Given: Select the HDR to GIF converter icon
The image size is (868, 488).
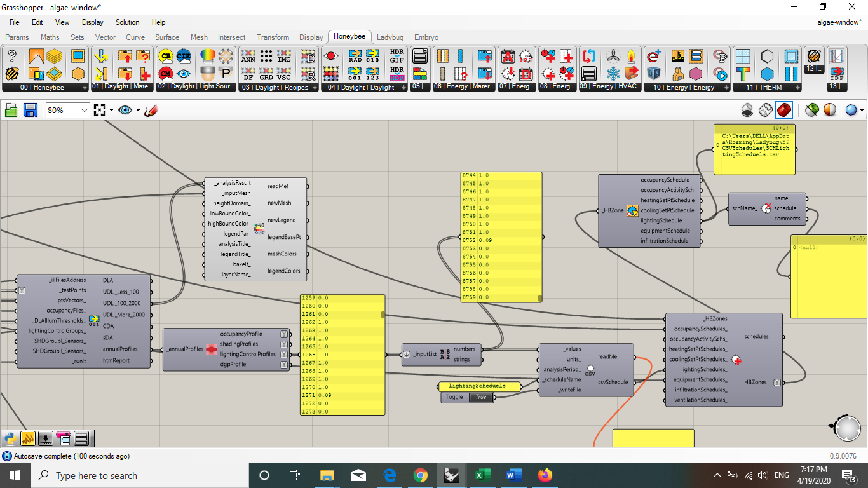Looking at the screenshot, I should coord(397,56).
